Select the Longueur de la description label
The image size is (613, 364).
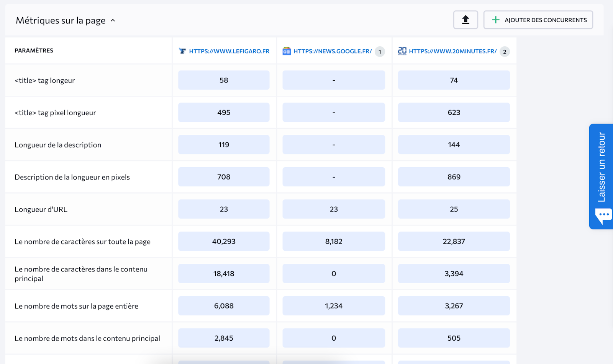(58, 145)
